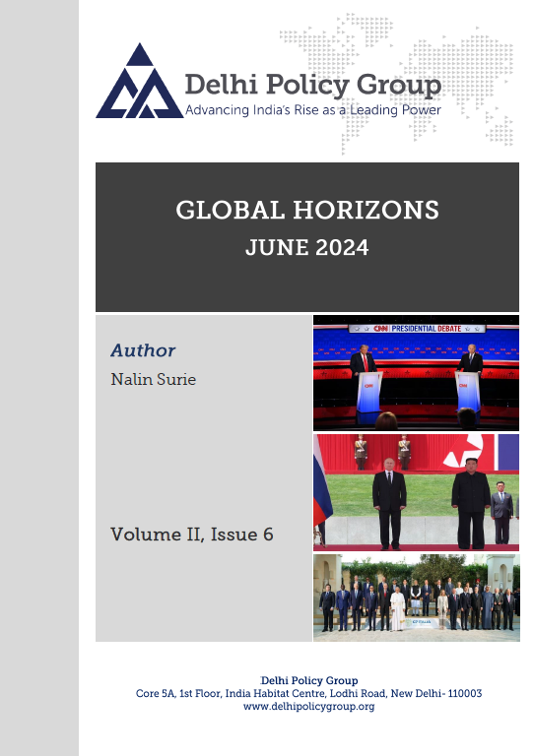Click the 'Volume II, Issue 6' text

(x=192, y=535)
